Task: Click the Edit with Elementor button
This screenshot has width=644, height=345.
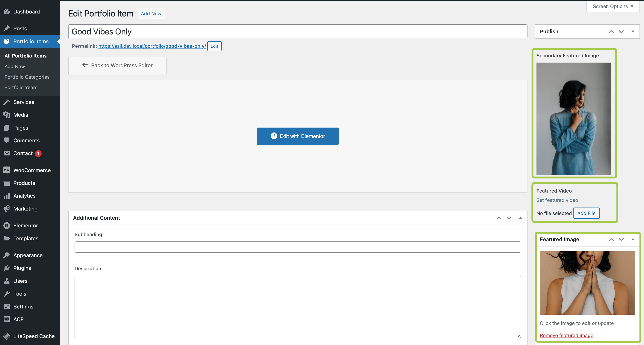Action: tap(297, 136)
